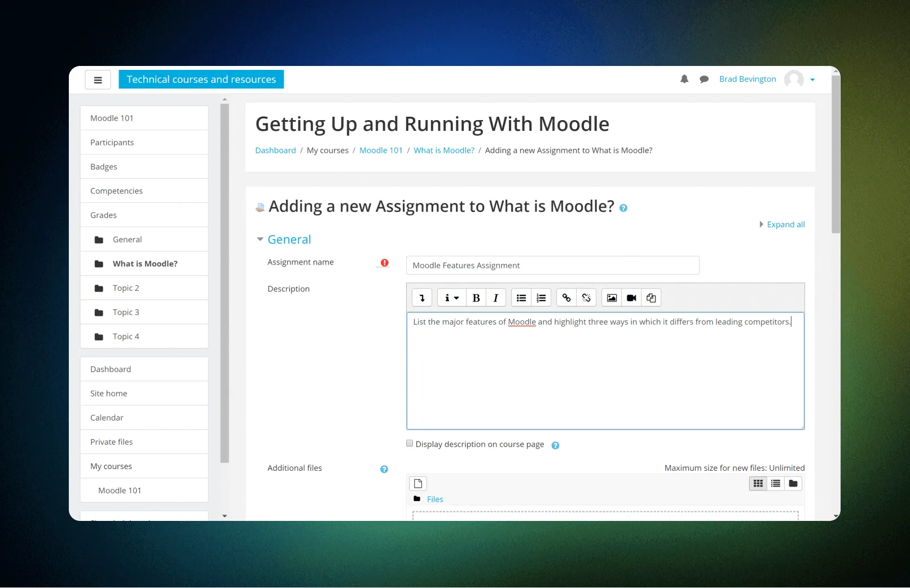The height and width of the screenshot is (588, 910).
Task: Open help for Additional files
Action: (384, 469)
